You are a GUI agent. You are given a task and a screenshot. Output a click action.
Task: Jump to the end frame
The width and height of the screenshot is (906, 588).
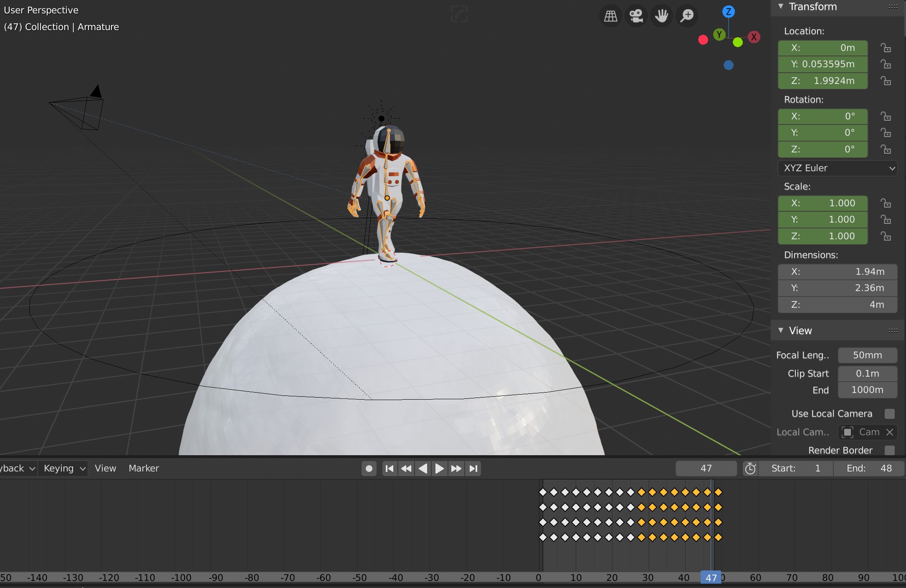[x=473, y=469]
